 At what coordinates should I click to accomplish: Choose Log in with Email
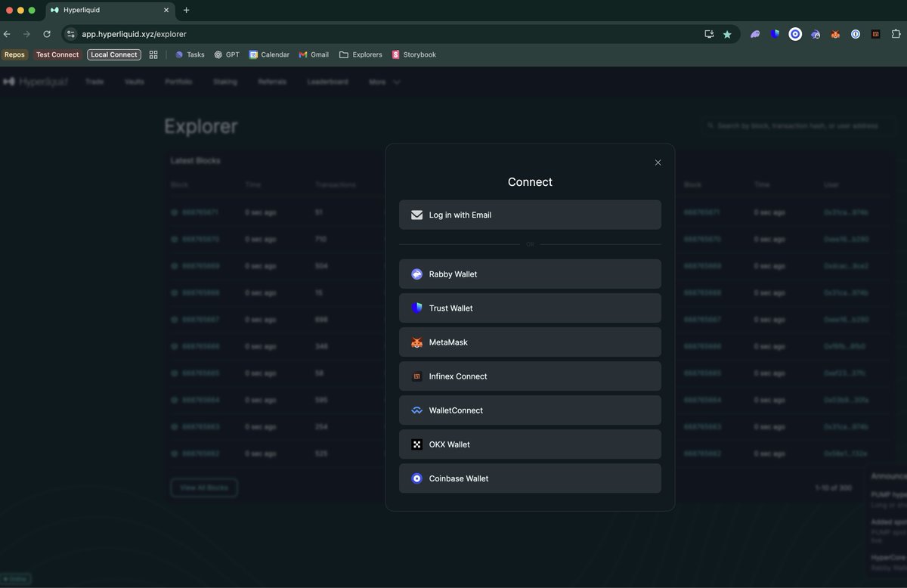[x=530, y=215]
